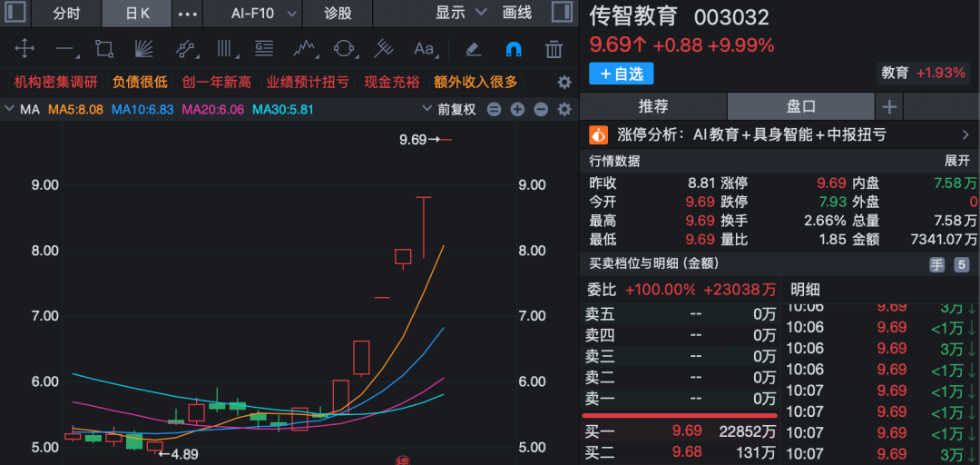980x465 pixels.
Task: Toggle the 手 unit button
Action: 936,264
